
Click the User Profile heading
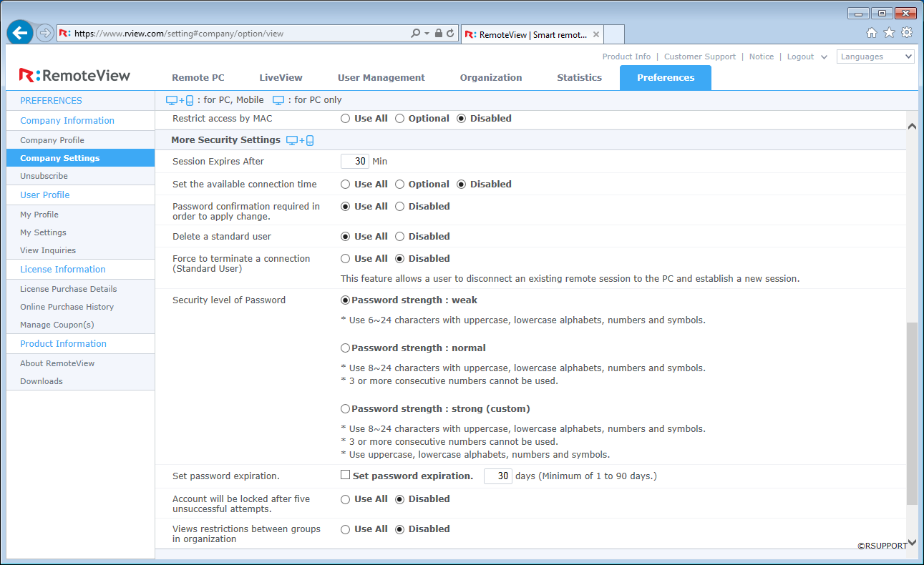tap(45, 195)
